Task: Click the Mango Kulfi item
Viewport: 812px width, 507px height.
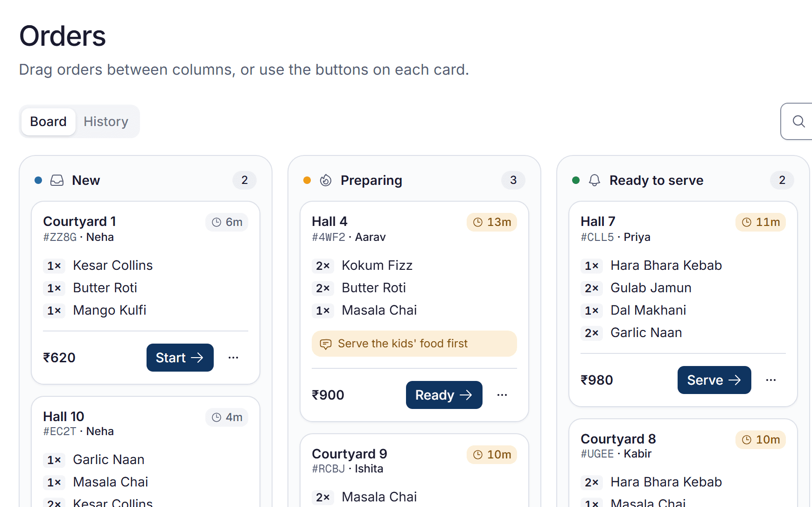Action: [x=110, y=310]
